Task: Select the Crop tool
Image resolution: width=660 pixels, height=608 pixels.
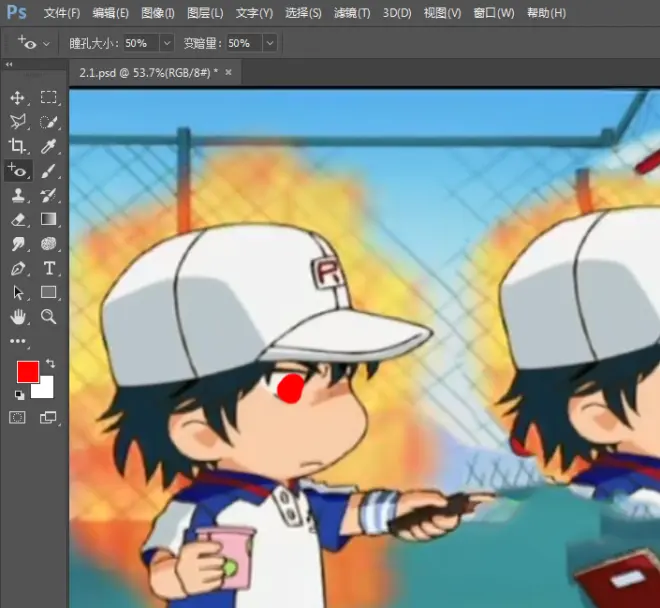Action: point(17,146)
